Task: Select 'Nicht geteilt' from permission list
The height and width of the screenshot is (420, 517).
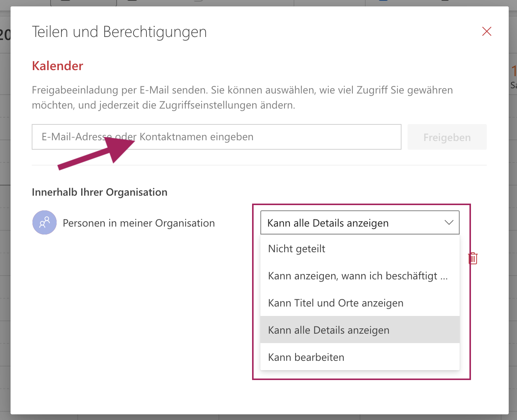Action: [x=297, y=249]
